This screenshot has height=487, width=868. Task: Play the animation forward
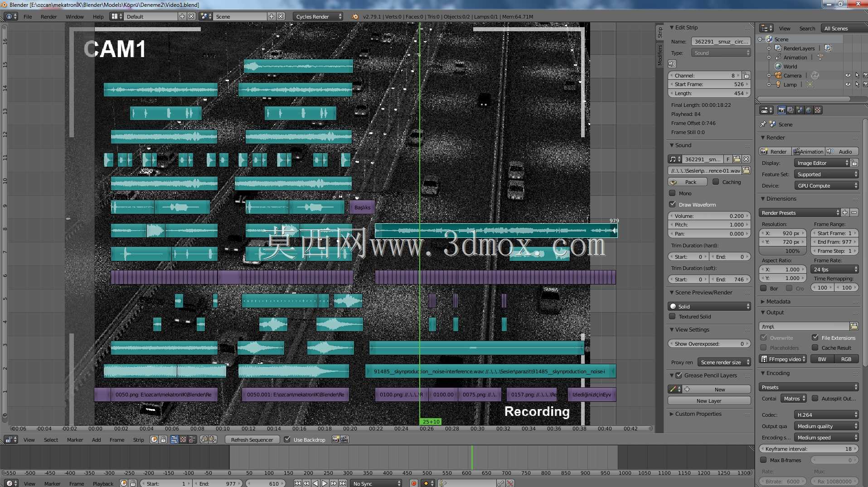[325, 483]
